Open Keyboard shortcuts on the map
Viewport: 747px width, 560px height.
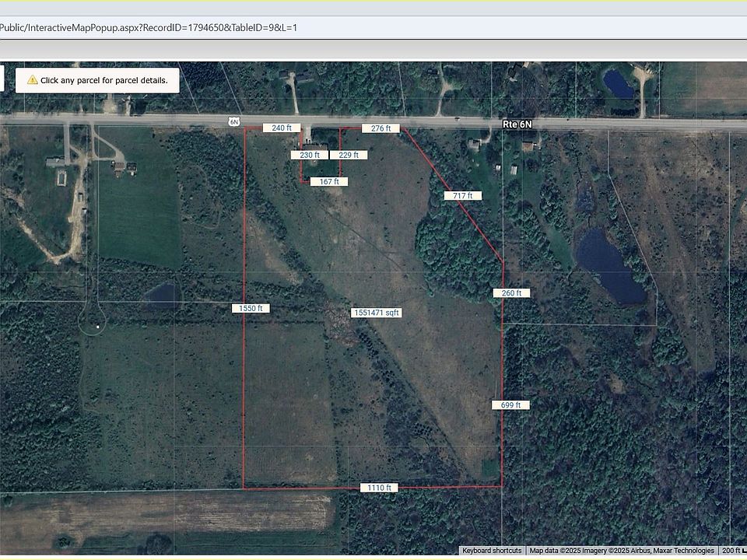click(x=492, y=551)
